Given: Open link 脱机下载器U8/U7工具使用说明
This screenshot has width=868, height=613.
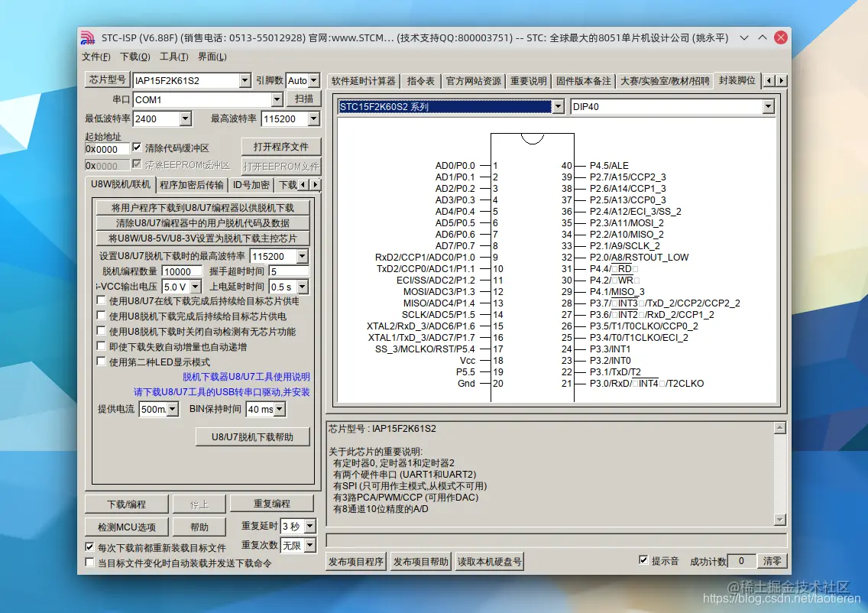Looking at the screenshot, I should [246, 377].
